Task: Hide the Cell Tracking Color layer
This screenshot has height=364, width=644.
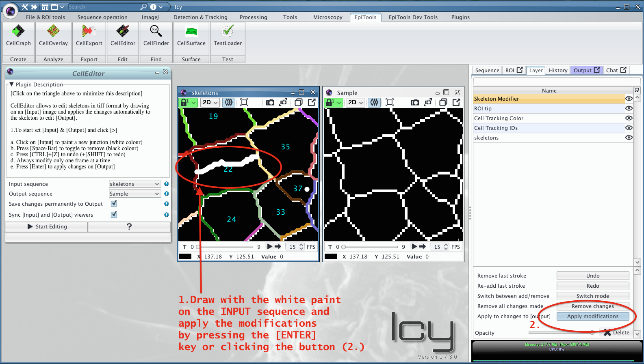Action: click(629, 118)
